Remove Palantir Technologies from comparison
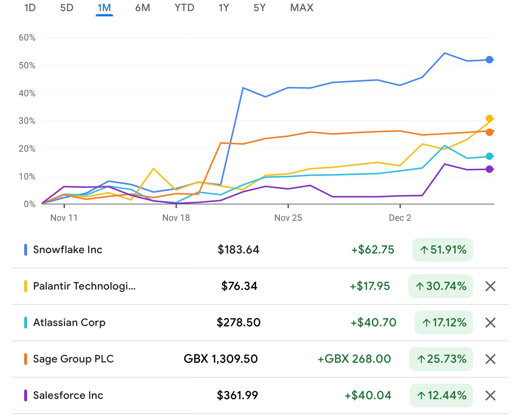The image size is (515, 420). pos(490,286)
